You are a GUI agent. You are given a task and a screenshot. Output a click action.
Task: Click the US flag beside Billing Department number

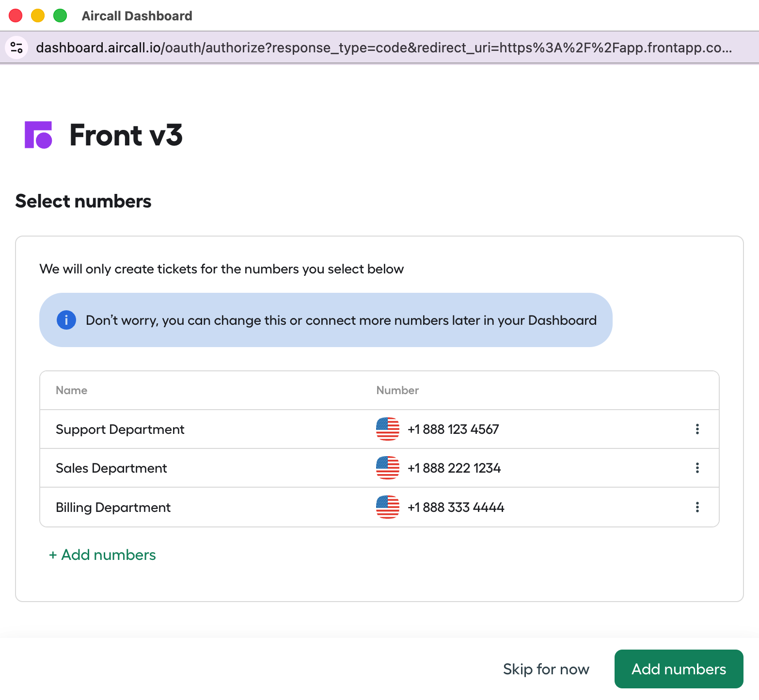coord(388,507)
